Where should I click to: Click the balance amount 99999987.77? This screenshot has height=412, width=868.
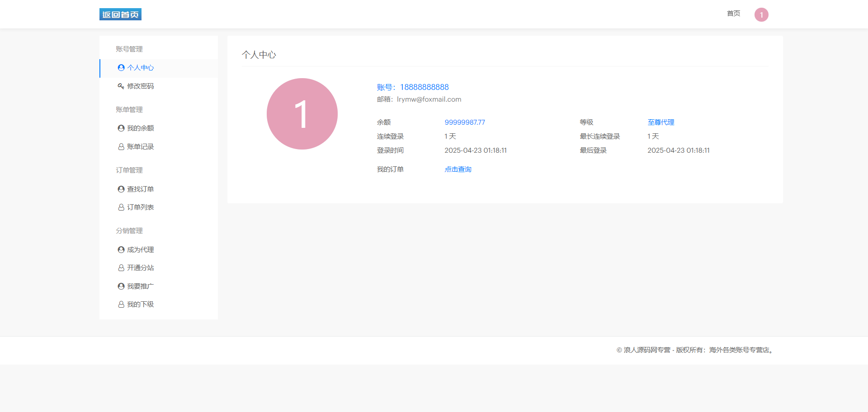coord(464,122)
